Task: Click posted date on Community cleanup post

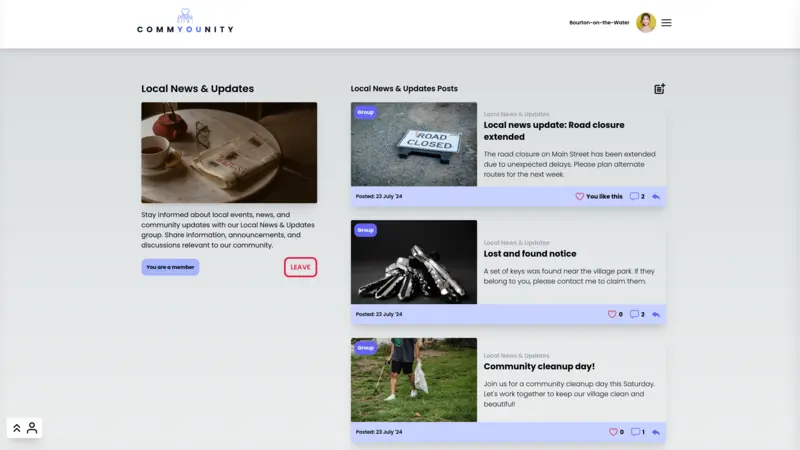Action: (x=379, y=432)
